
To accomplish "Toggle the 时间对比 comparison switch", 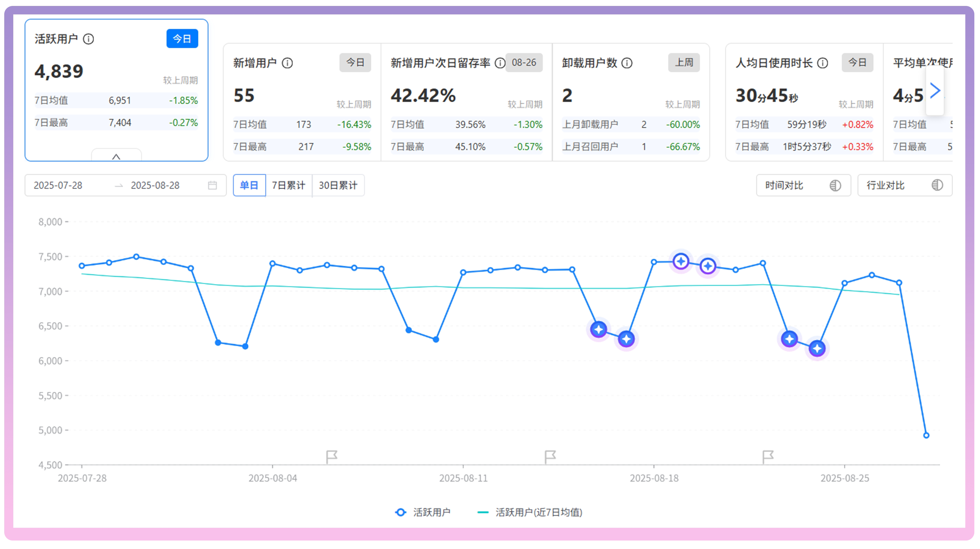I will pyautogui.click(x=835, y=186).
